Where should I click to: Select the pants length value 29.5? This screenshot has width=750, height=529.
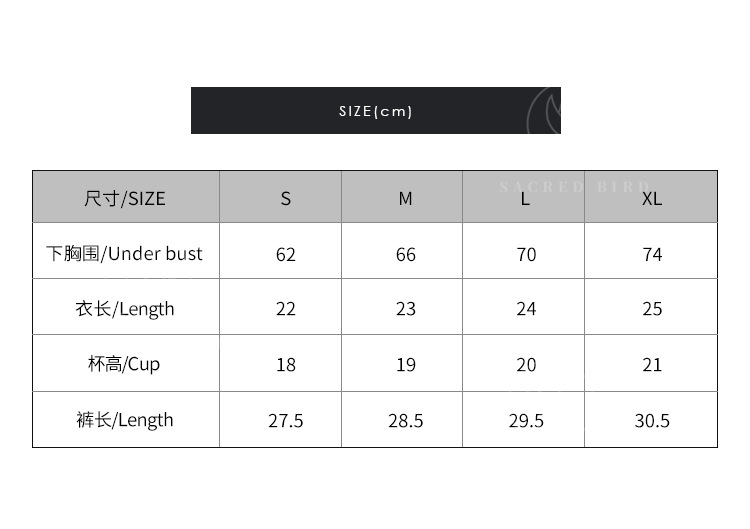[526, 421]
